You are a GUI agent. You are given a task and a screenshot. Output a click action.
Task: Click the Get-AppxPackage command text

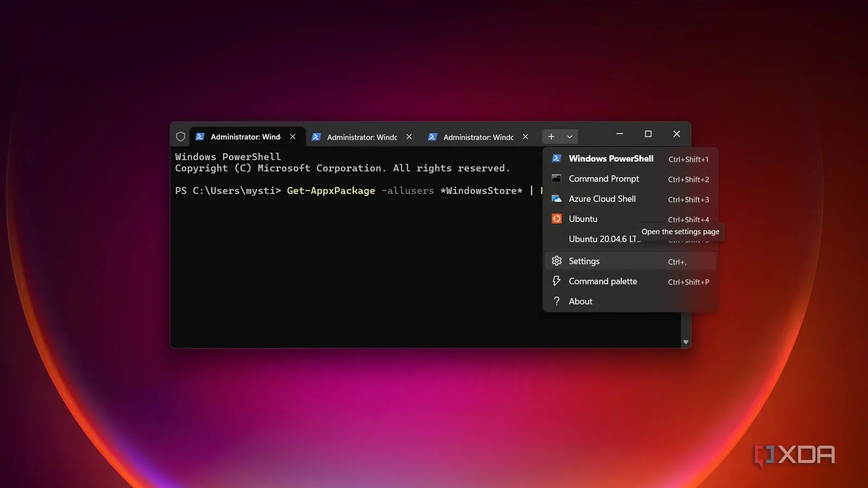331,191
